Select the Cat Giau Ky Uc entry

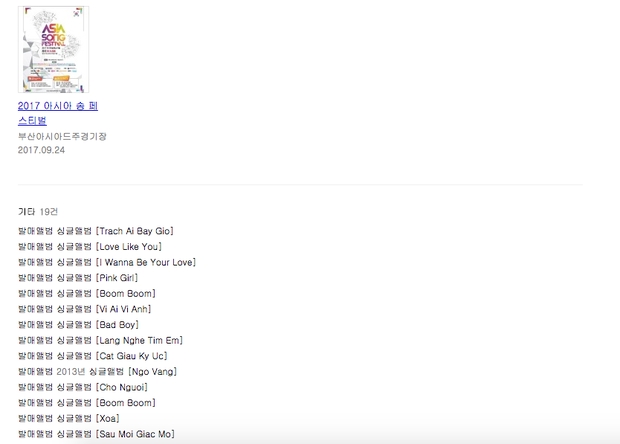[93, 356]
